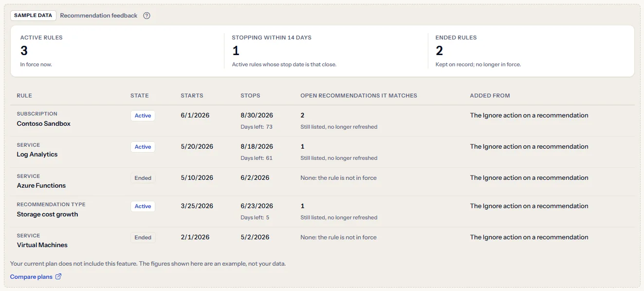Click the Active badge for Storage cost growth
Screen dimensions: 644x291
[143, 207]
